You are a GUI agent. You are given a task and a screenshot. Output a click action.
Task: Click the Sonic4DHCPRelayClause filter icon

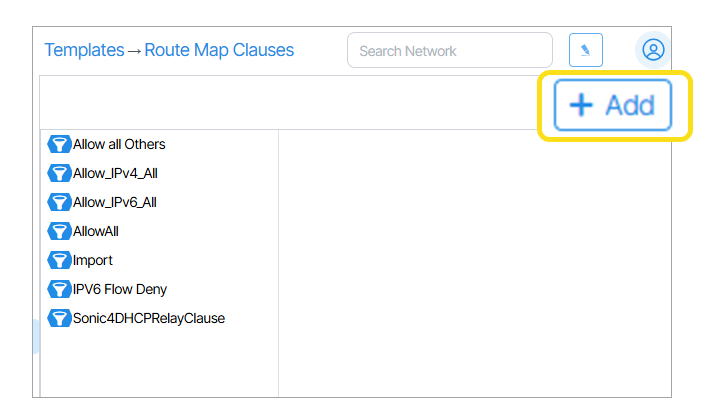pos(59,318)
